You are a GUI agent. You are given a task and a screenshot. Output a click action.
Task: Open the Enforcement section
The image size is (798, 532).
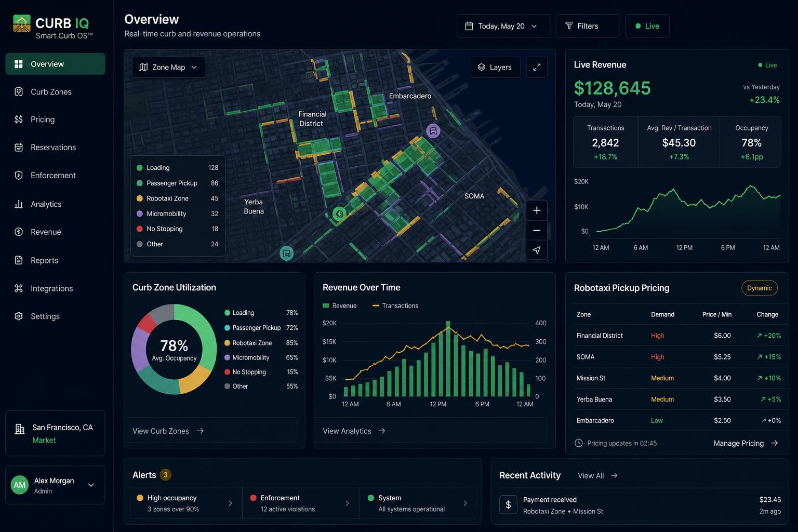pyautogui.click(x=55, y=176)
